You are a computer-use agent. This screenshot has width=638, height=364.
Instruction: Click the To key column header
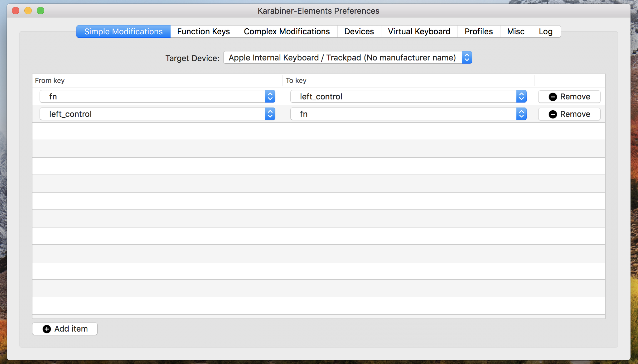(408, 81)
